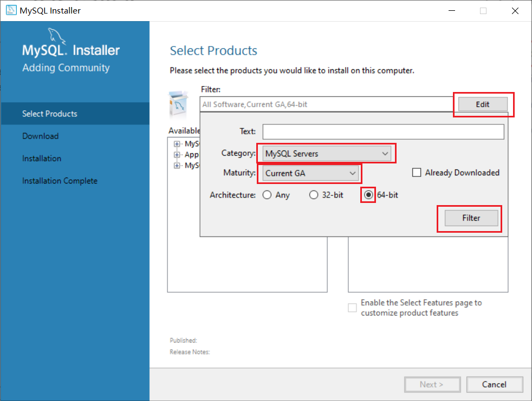Open the Maturity dropdown showing Current GA
Image resolution: width=532 pixels, height=401 pixels.
[x=310, y=173]
